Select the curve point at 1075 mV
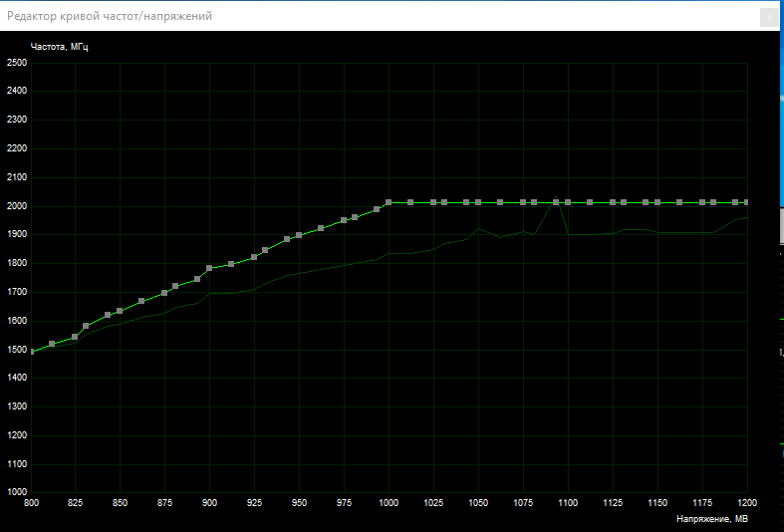 click(523, 202)
